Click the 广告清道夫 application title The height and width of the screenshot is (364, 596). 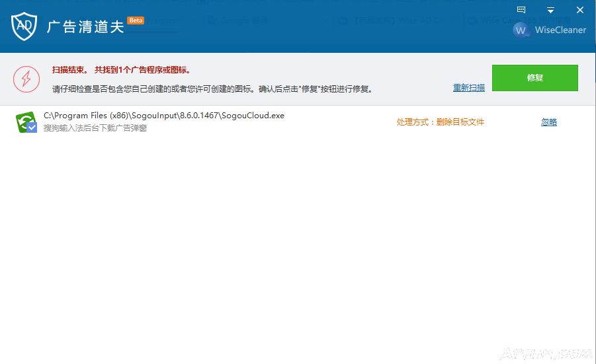coord(85,26)
